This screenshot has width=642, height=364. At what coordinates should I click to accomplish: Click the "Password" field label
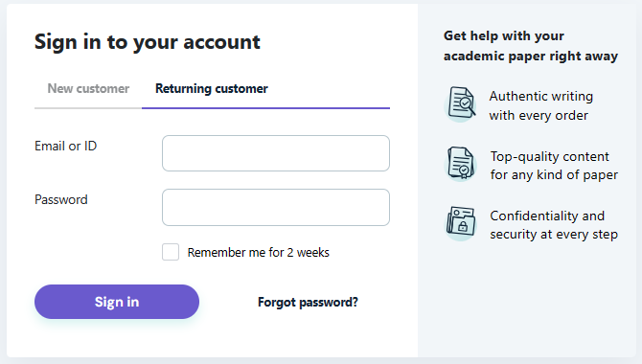tap(61, 199)
